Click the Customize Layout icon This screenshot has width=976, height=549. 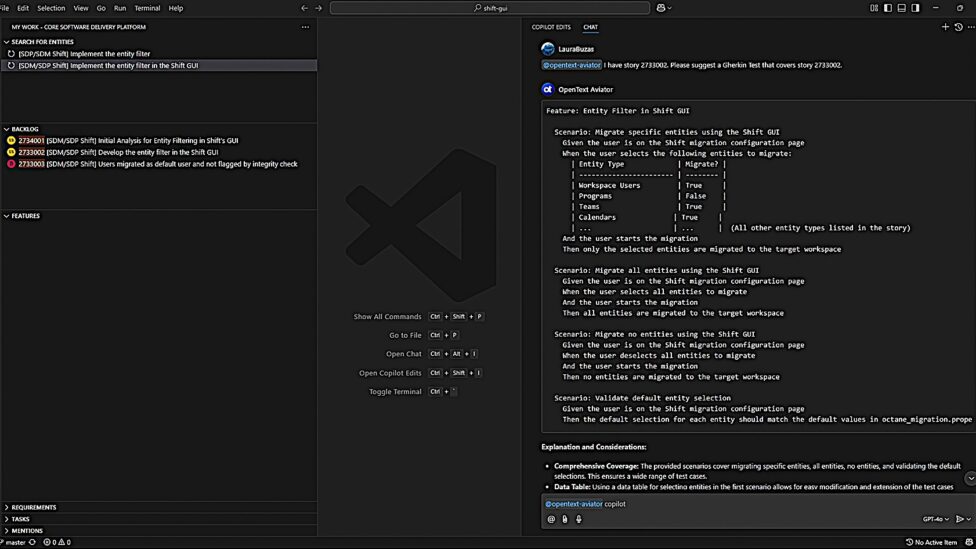pyautogui.click(x=874, y=8)
